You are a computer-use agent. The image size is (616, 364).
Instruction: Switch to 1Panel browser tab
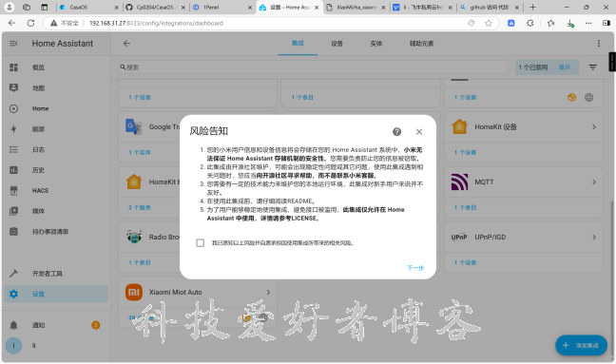pos(222,7)
